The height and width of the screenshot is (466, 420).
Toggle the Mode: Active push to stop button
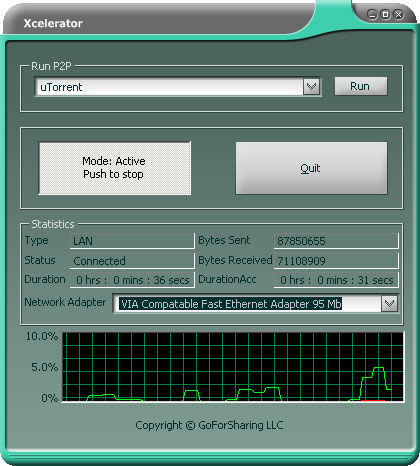tap(114, 168)
